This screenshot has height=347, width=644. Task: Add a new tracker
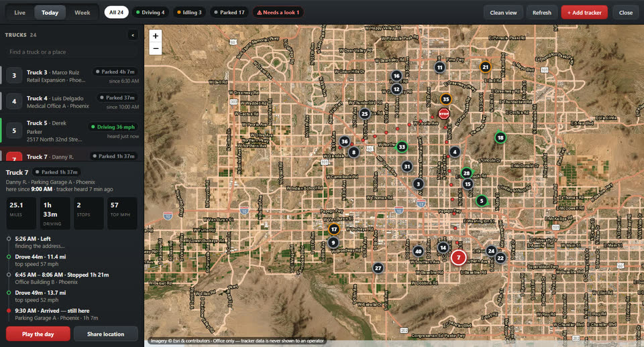(584, 13)
